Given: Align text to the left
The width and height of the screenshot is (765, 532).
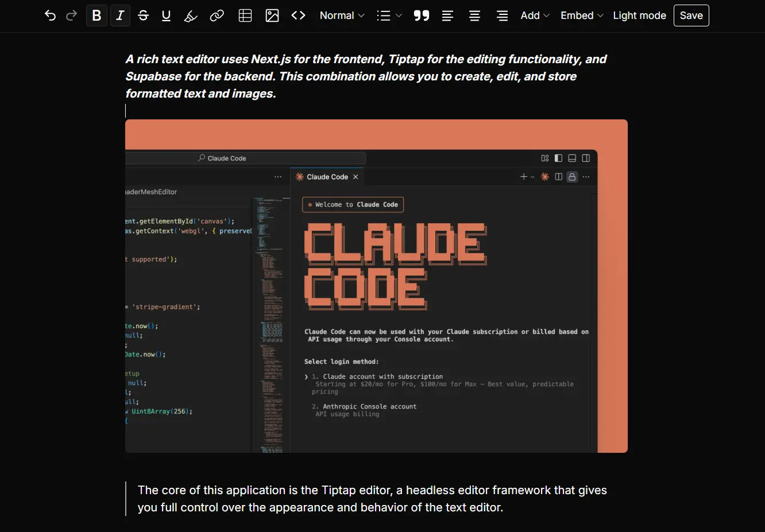Looking at the screenshot, I should pos(448,15).
